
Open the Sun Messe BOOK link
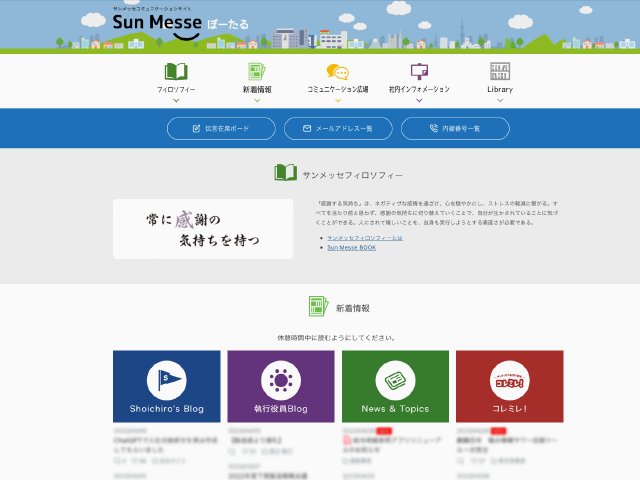pyautogui.click(x=351, y=247)
